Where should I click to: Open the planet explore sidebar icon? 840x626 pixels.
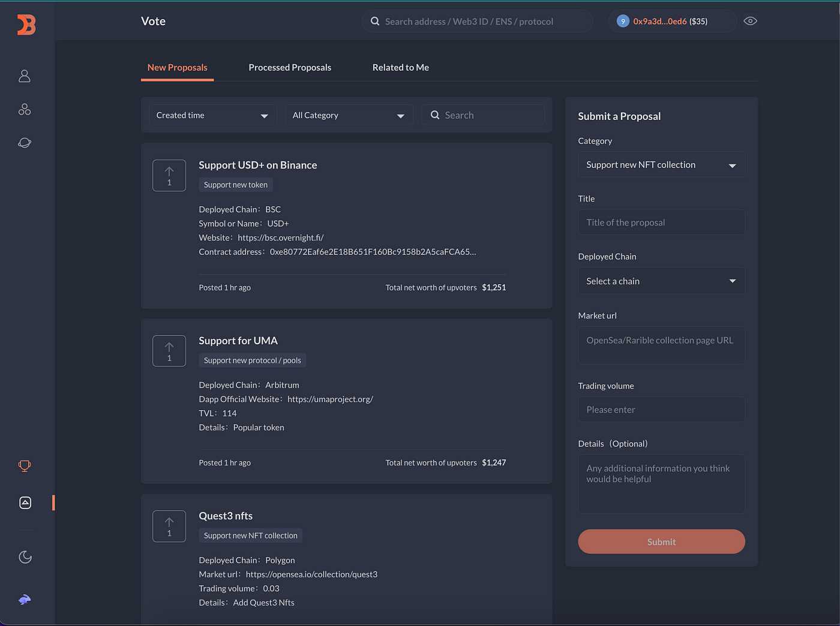pos(25,143)
